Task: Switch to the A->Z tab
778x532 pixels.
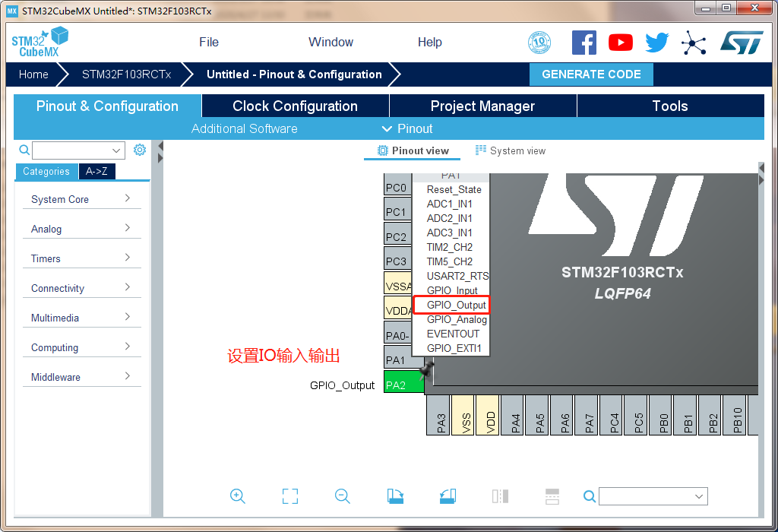Action: 96,171
